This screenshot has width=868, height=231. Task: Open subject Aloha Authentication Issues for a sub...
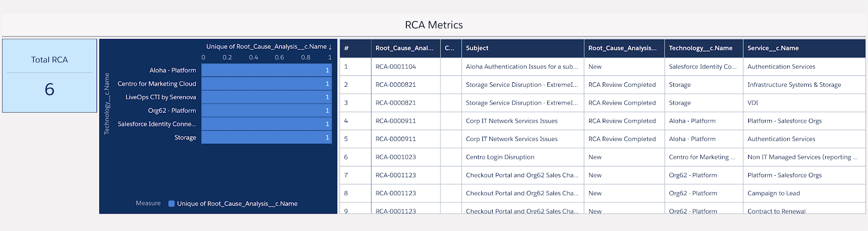(522, 67)
